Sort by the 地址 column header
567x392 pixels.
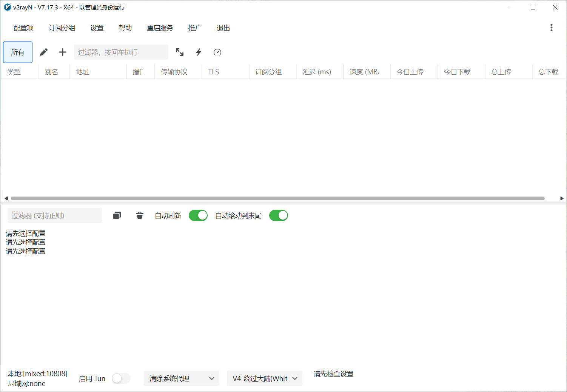(98, 72)
